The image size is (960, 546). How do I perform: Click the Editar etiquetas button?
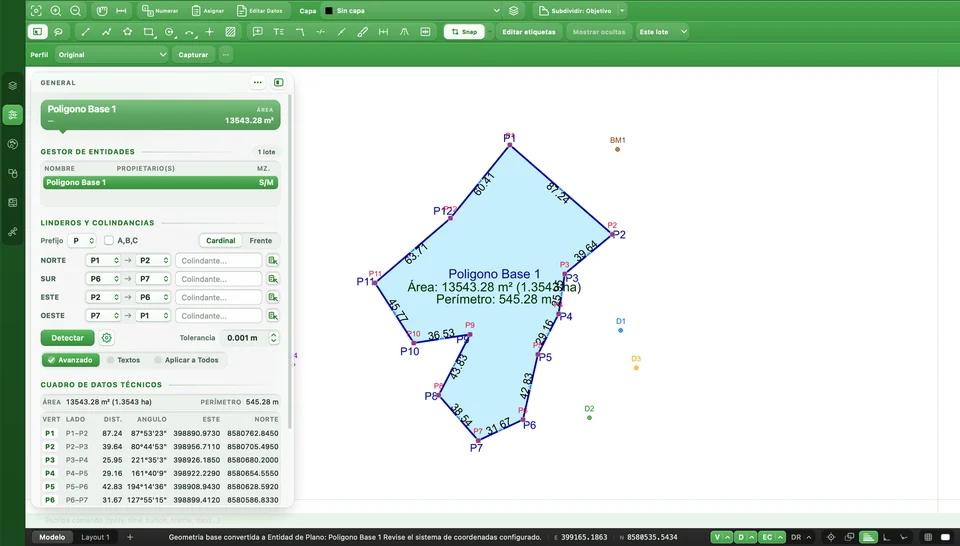(529, 32)
